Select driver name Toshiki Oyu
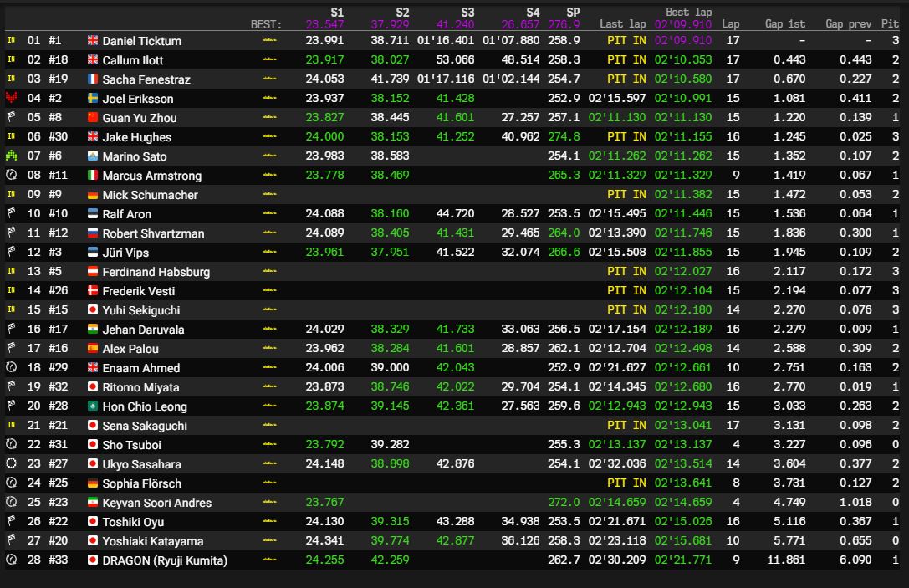This screenshot has width=909, height=588. coord(133,522)
